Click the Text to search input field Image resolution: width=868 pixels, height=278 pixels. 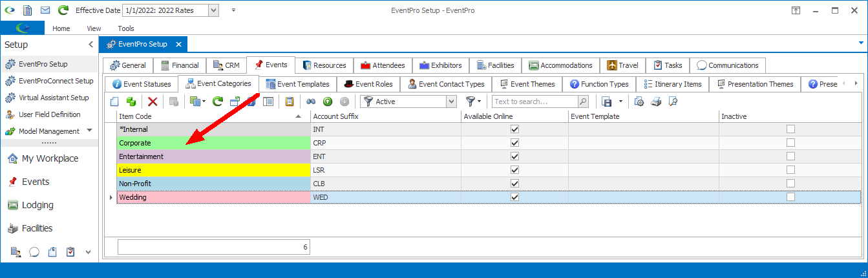coord(535,102)
